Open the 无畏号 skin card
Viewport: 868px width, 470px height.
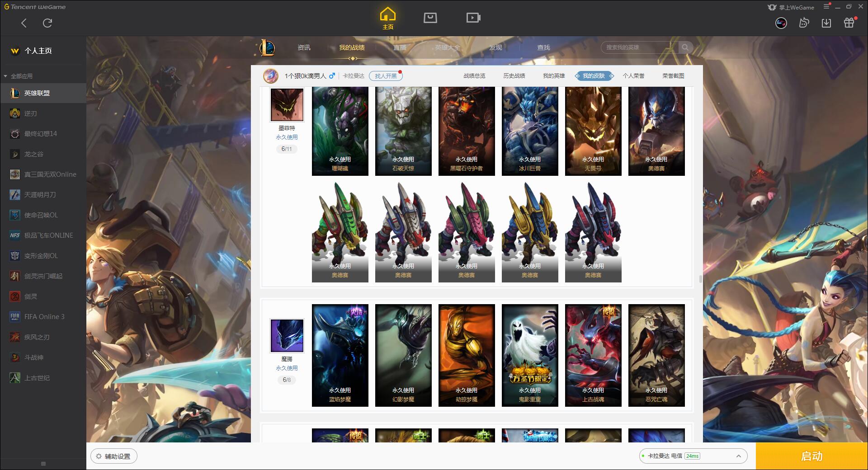[593, 131]
